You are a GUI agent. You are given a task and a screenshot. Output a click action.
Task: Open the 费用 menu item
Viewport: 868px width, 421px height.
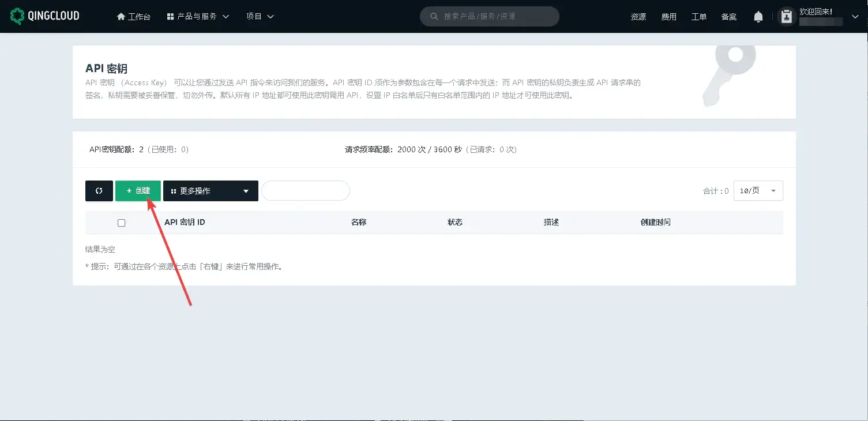point(668,16)
